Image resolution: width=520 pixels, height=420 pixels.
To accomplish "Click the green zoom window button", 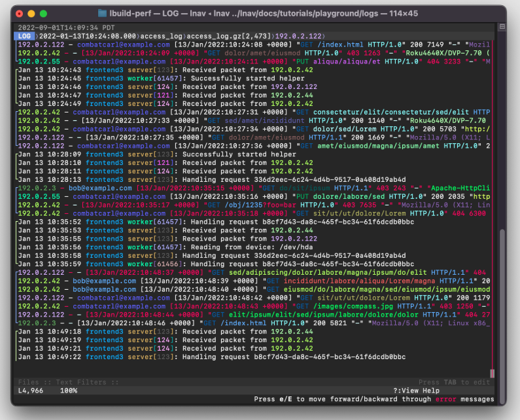I will 43,13.
